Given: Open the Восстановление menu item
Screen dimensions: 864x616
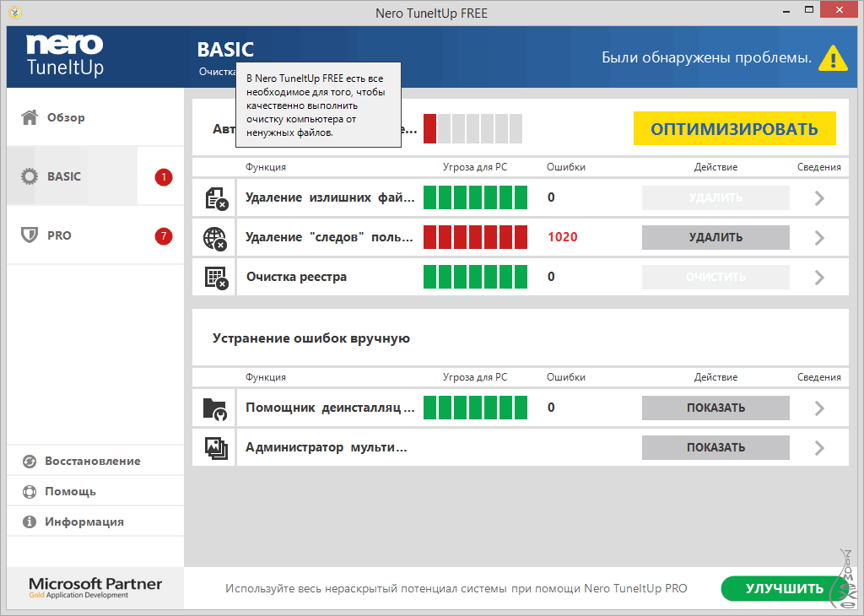Looking at the screenshot, I should point(95,462).
